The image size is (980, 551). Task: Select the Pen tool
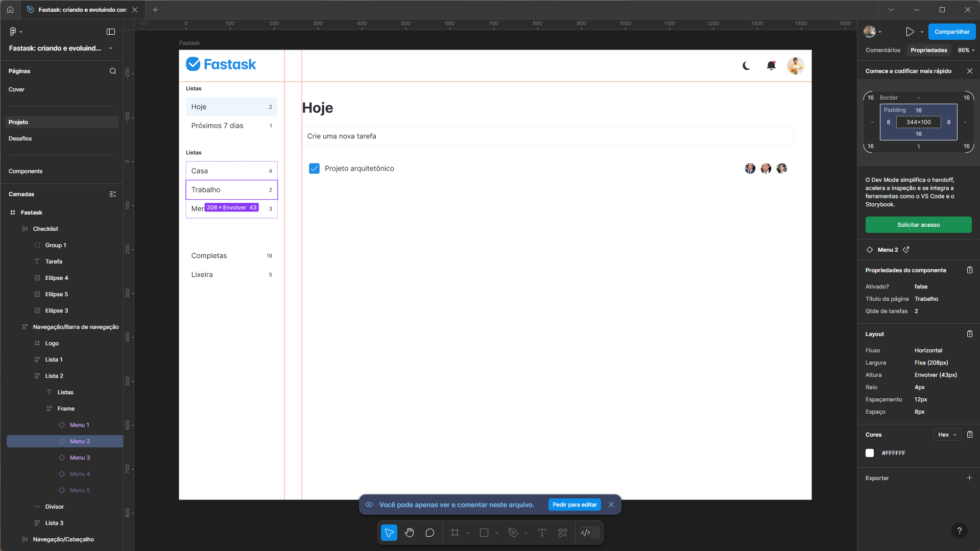513,533
